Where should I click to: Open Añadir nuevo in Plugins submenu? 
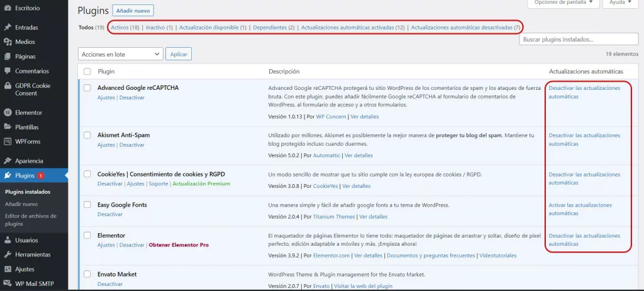pos(21,204)
